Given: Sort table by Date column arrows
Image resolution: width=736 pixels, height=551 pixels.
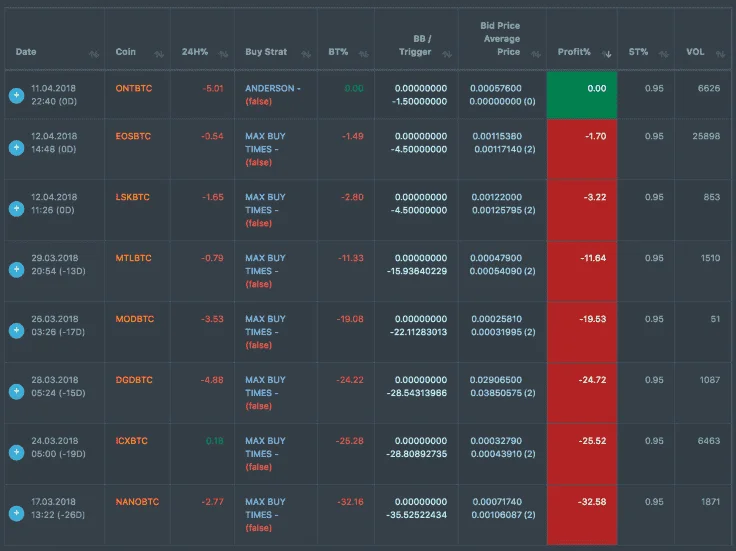Looking at the screenshot, I should (x=94, y=54).
